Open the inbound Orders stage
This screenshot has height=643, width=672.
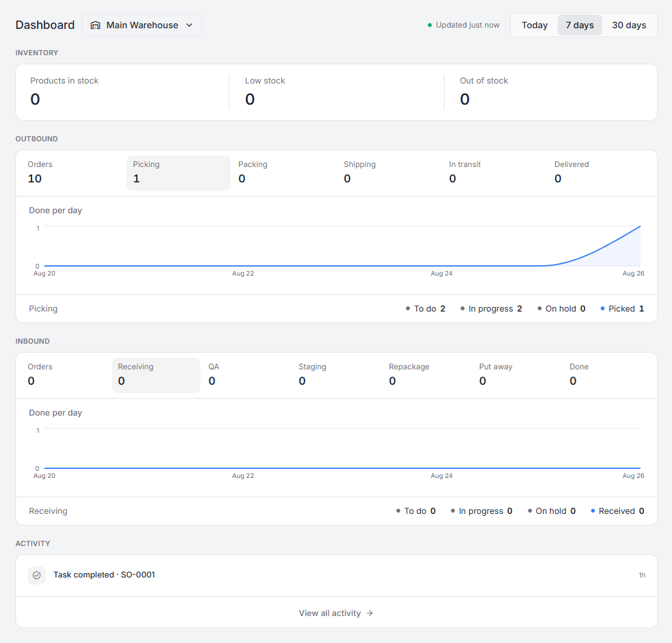coord(66,375)
